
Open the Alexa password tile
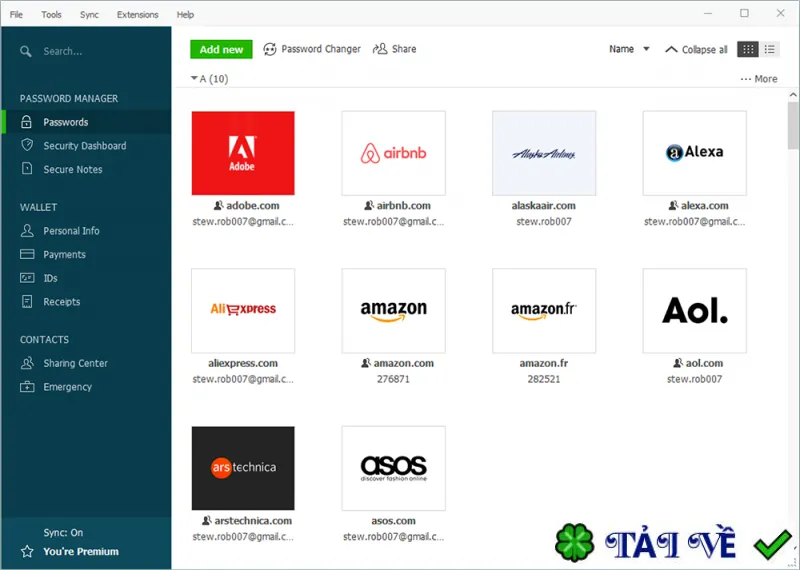pyautogui.click(x=694, y=153)
